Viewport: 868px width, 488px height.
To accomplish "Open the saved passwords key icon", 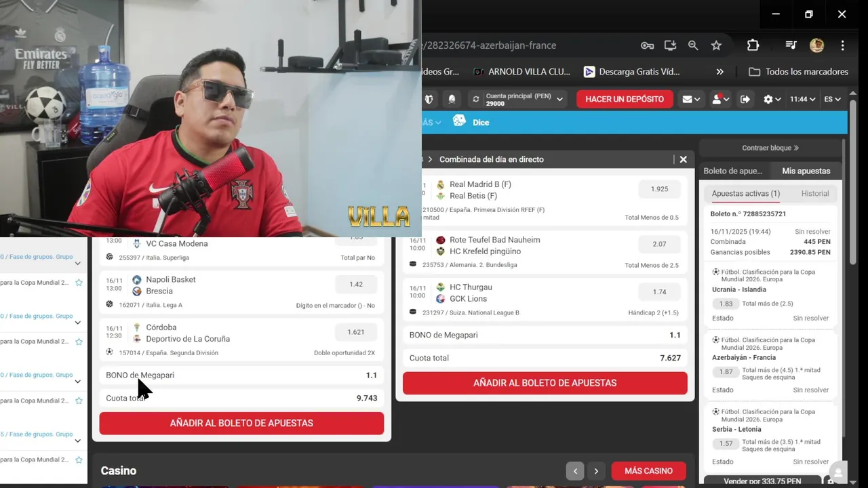I will coord(647,45).
